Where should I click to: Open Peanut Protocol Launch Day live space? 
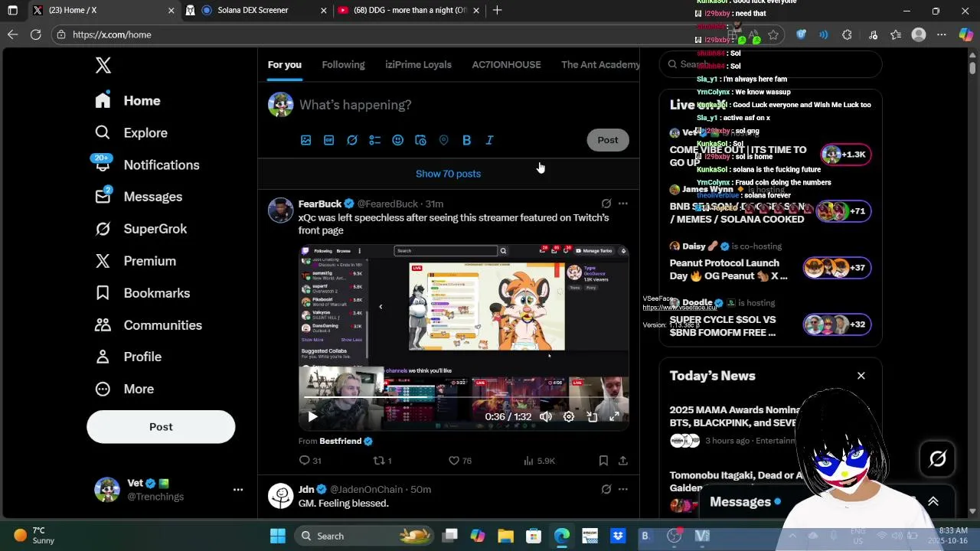pyautogui.click(x=770, y=262)
